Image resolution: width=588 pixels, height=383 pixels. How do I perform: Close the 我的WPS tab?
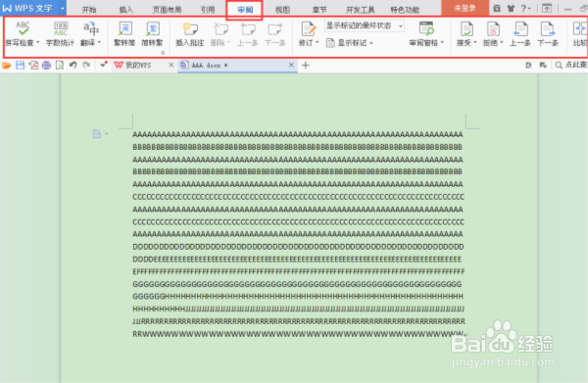pos(171,66)
